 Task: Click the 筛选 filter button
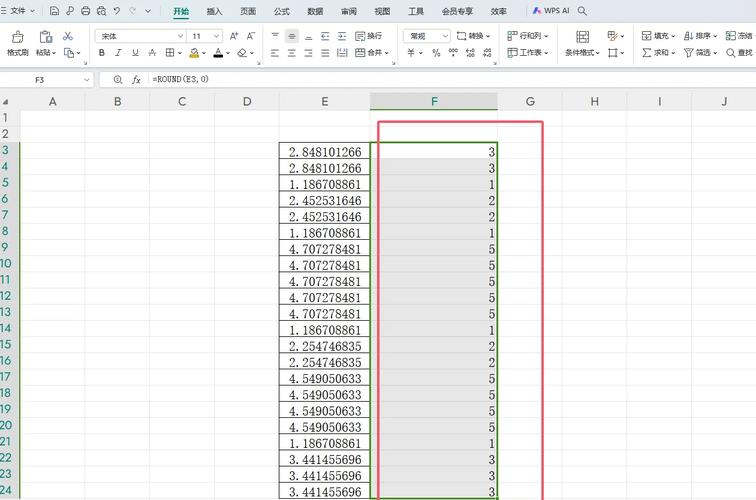pos(701,53)
